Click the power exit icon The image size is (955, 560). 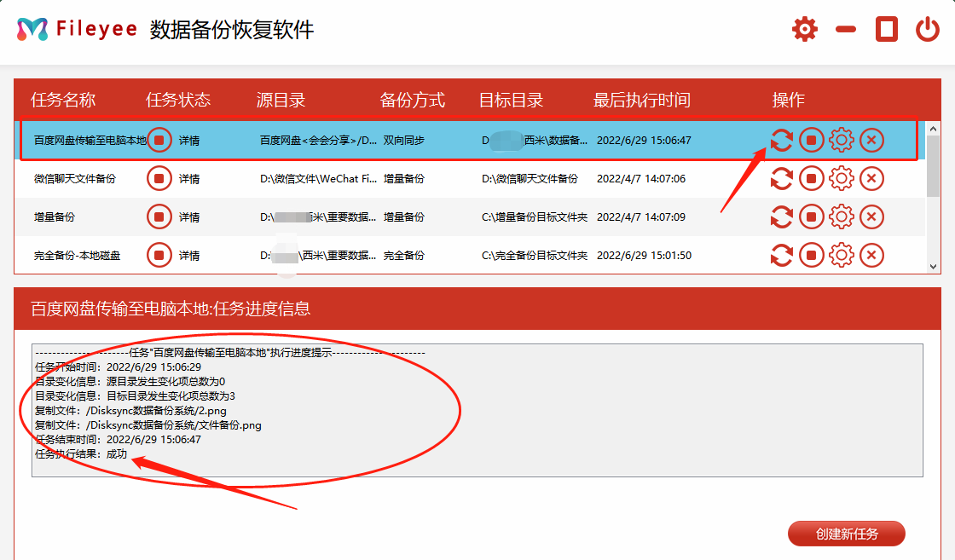coord(929,28)
